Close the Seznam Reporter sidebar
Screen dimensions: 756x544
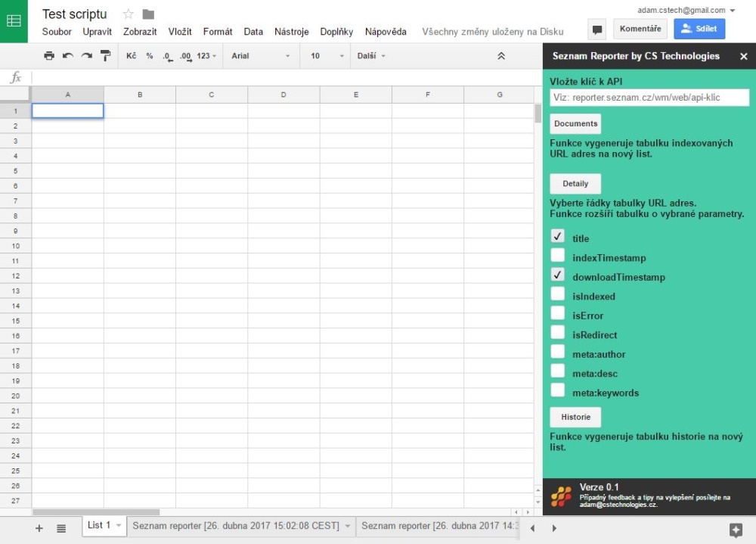click(x=743, y=57)
